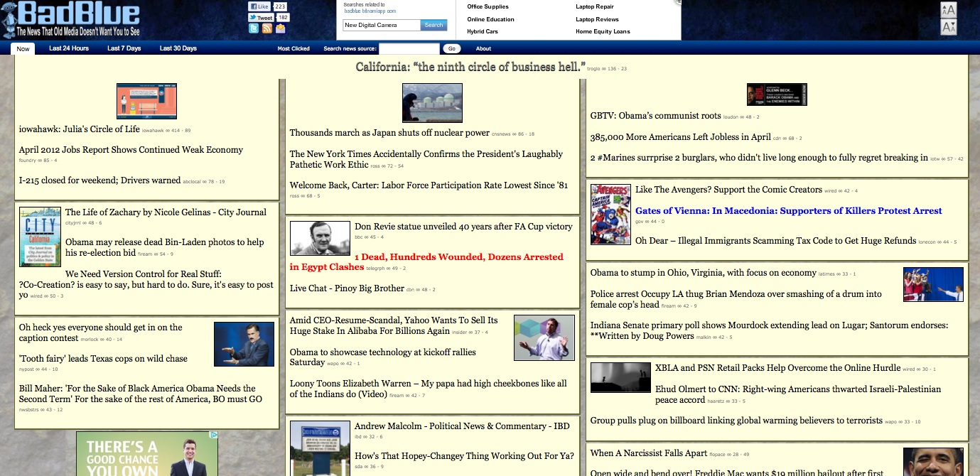Open Loony Toons Elizabeth Warren headline
This screenshot has height=476, width=980.
(429, 389)
